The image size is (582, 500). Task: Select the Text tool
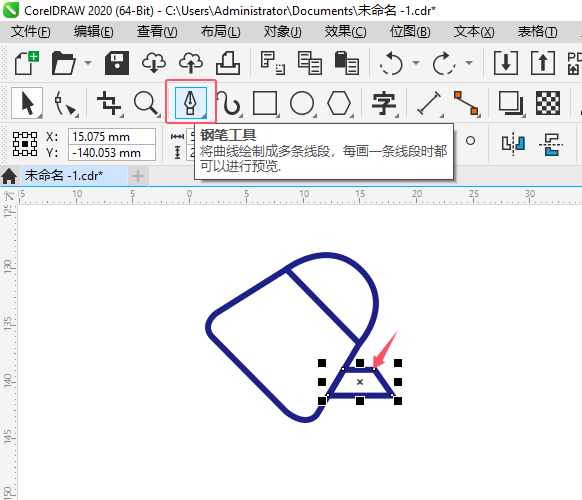click(x=384, y=103)
